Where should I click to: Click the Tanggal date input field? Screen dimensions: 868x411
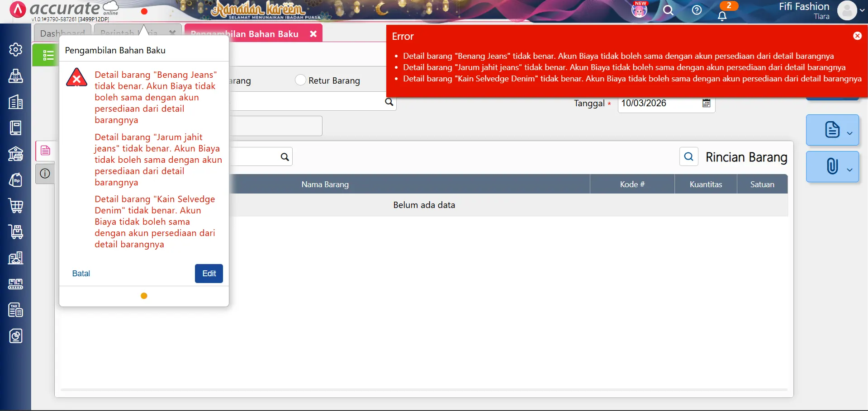(x=658, y=103)
